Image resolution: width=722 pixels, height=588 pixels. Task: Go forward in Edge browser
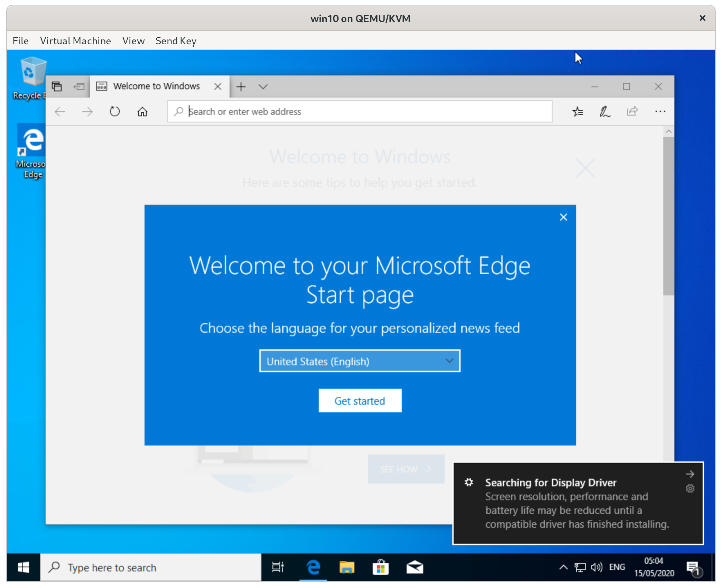(87, 112)
